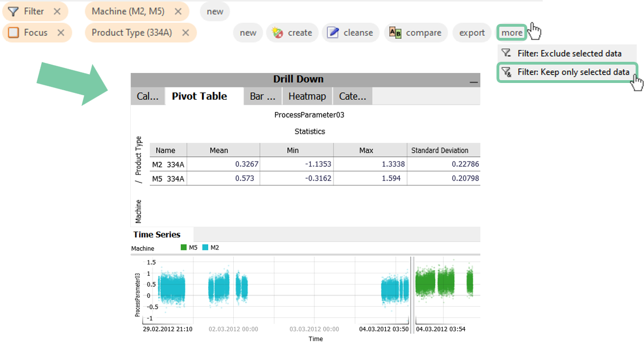The image size is (644, 343).
Task: Remove the Filter chip with its X
Action: coord(57,12)
